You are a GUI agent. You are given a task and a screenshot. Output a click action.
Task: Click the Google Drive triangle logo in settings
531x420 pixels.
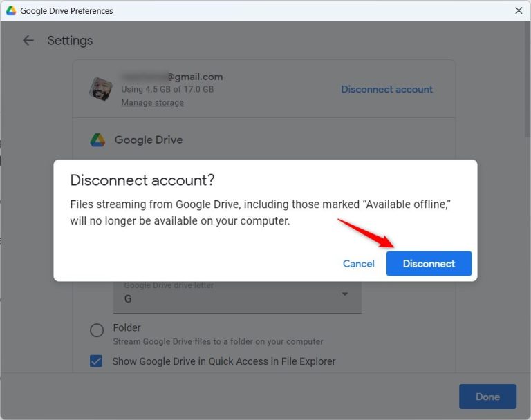(x=97, y=140)
